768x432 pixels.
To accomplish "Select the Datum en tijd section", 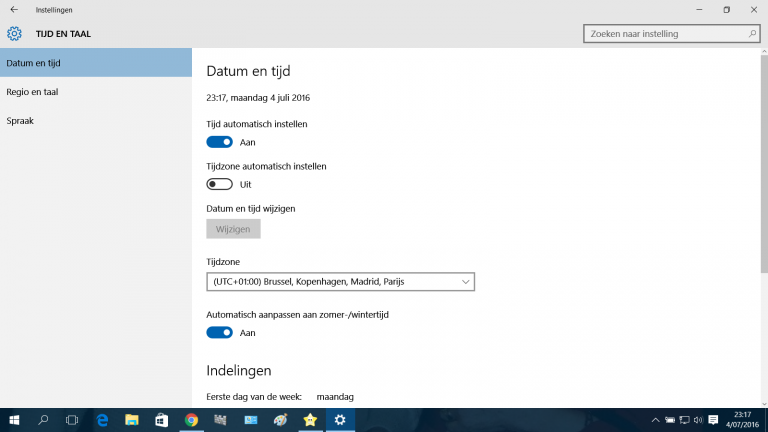I will (x=34, y=62).
